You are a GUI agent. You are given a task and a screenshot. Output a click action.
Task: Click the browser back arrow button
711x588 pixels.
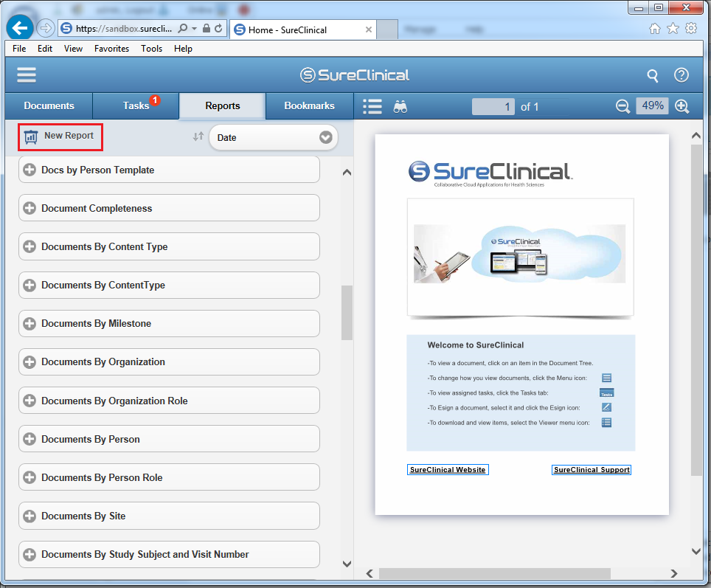[x=20, y=29]
